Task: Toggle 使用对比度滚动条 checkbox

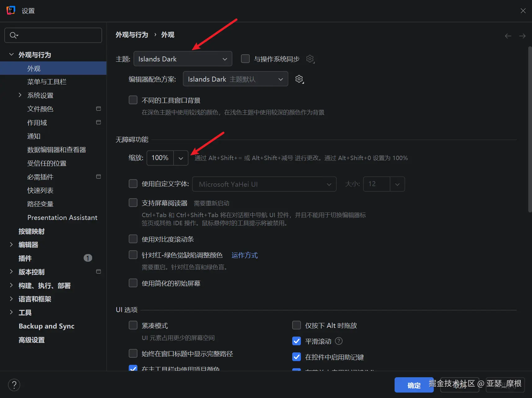Action: [133, 239]
